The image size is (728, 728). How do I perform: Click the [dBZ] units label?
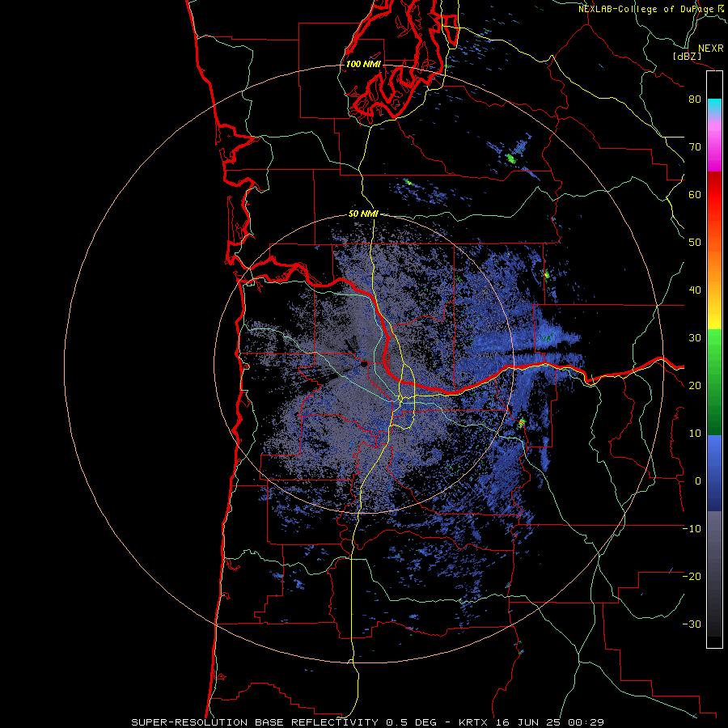(687, 56)
